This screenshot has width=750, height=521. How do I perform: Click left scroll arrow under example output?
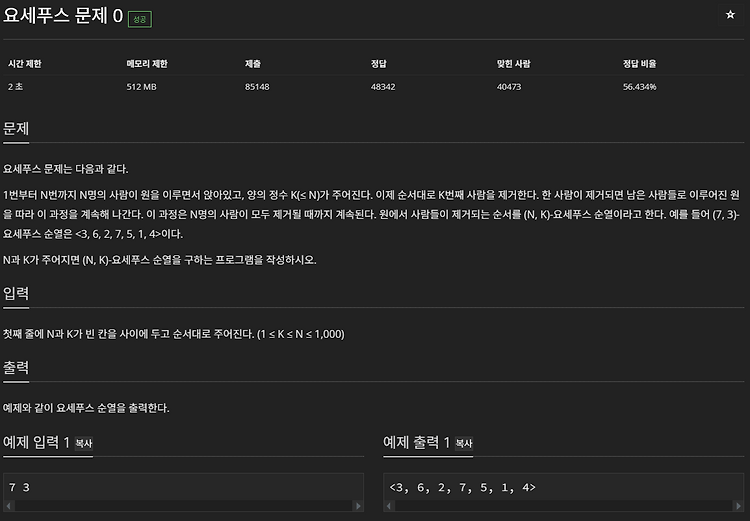(389, 506)
